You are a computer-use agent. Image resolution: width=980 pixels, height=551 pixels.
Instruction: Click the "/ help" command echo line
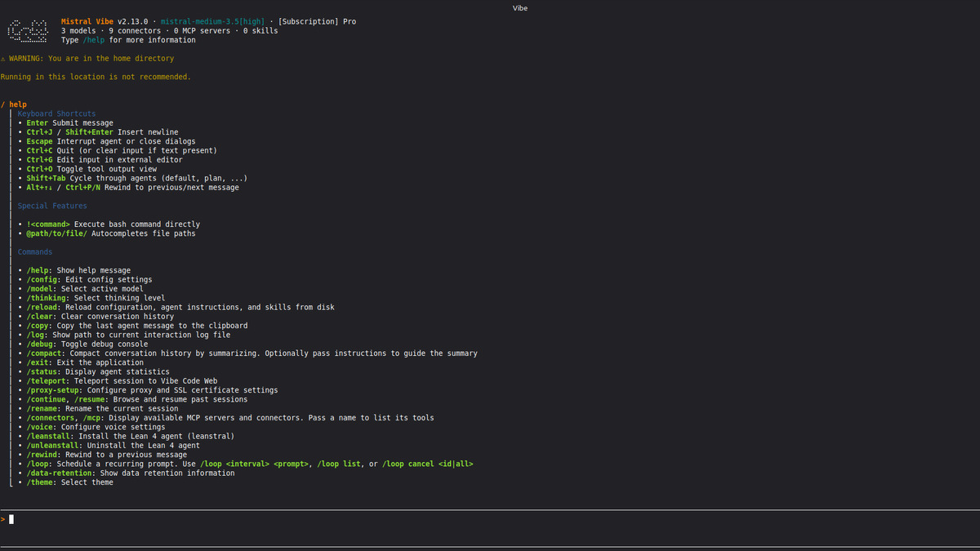[14, 104]
